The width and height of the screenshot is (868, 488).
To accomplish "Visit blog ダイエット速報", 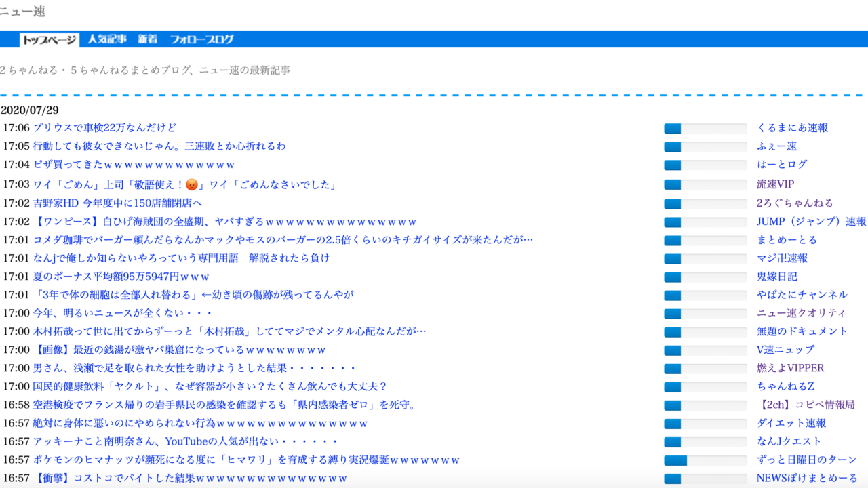I will [x=792, y=424].
